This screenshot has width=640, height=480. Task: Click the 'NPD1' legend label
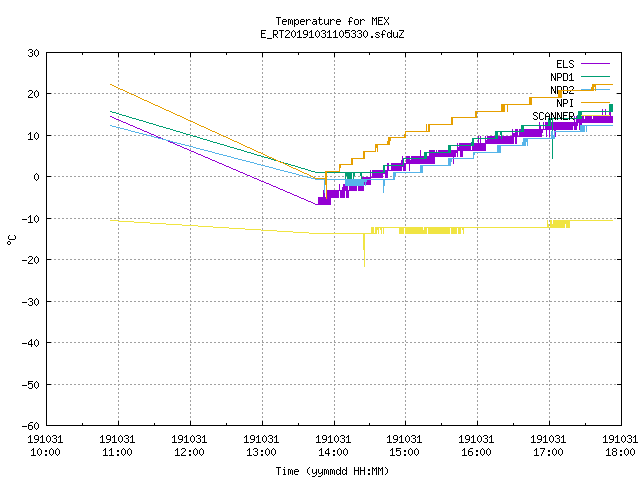[x=562, y=77]
